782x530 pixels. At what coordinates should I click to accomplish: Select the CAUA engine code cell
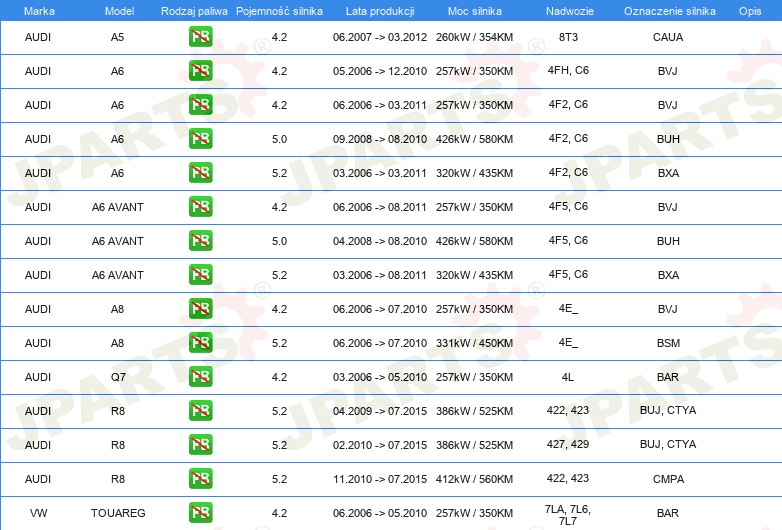coord(668,37)
